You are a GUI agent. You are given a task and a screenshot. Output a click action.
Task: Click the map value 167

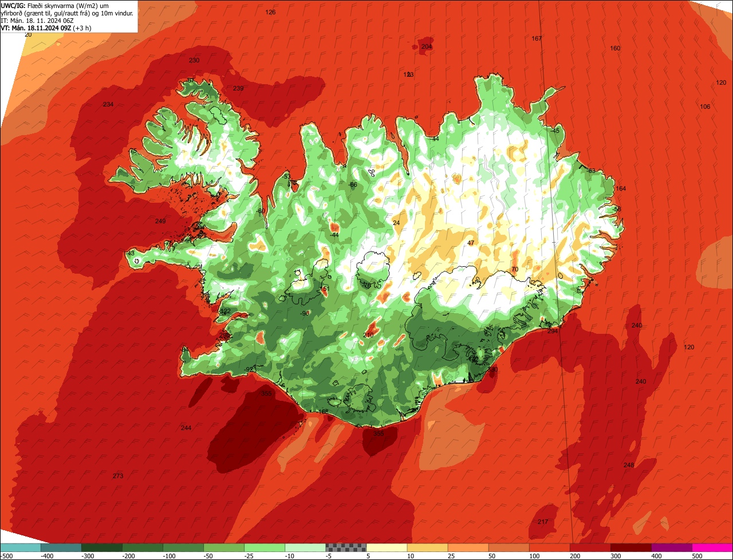point(537,38)
